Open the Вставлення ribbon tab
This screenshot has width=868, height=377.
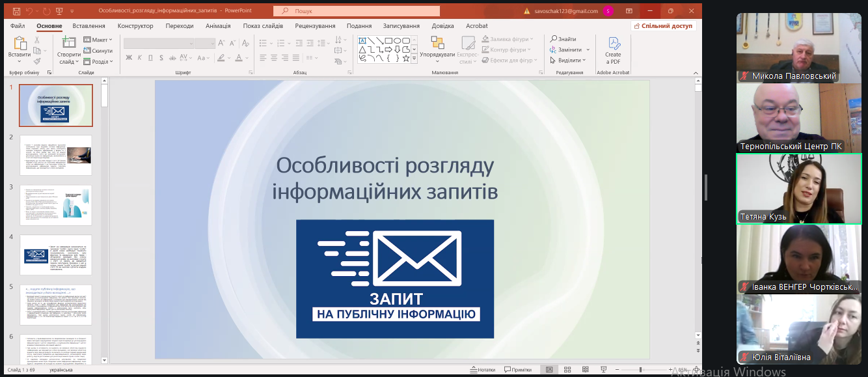88,26
